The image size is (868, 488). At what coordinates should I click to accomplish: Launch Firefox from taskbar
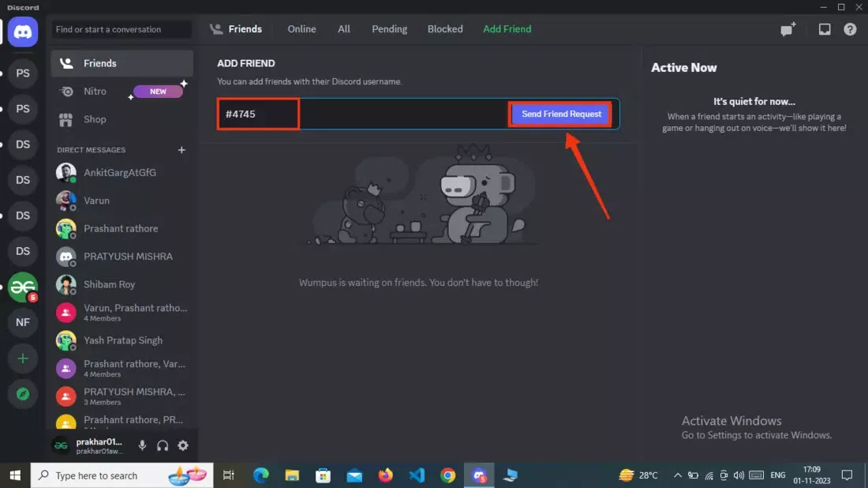(385, 475)
